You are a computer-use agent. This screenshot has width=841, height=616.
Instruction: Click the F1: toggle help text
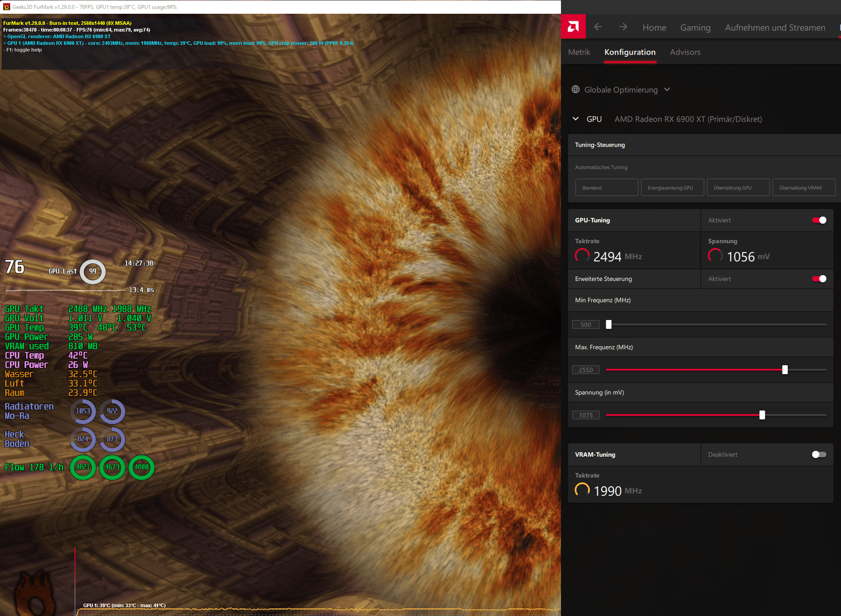(23, 50)
